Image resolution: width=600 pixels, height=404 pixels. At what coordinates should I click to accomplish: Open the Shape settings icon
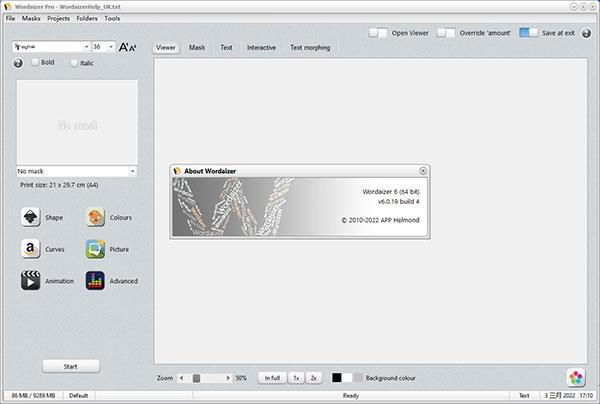pos(30,217)
